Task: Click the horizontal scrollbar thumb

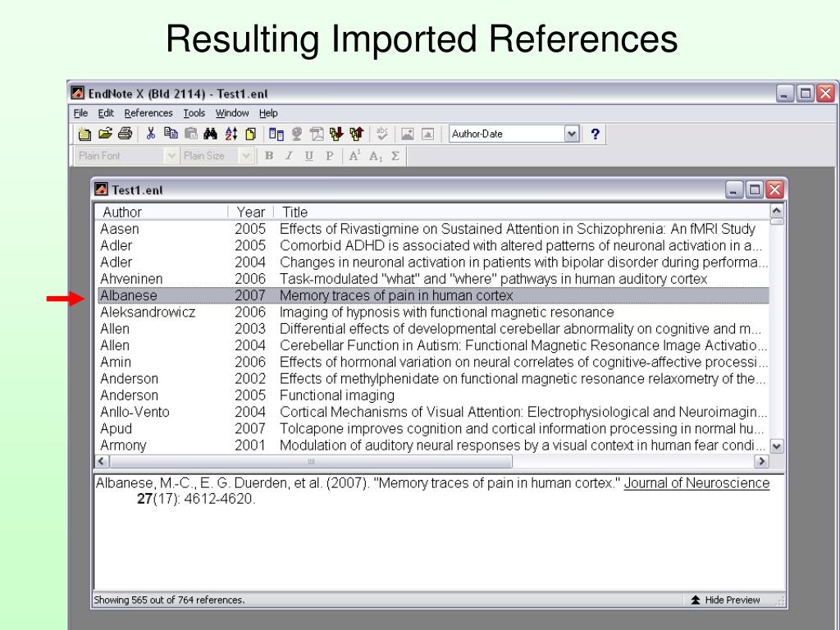Action: (311, 461)
